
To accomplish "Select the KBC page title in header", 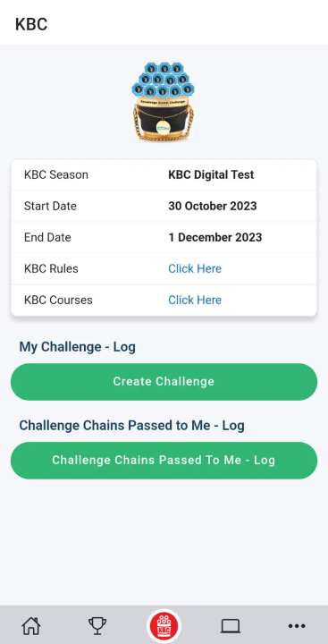I will [31, 24].
